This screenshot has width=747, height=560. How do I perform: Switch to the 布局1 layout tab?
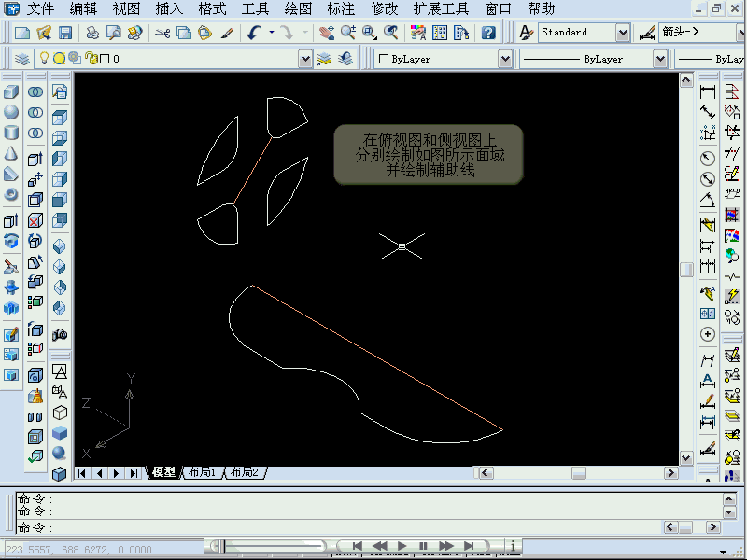(201, 472)
